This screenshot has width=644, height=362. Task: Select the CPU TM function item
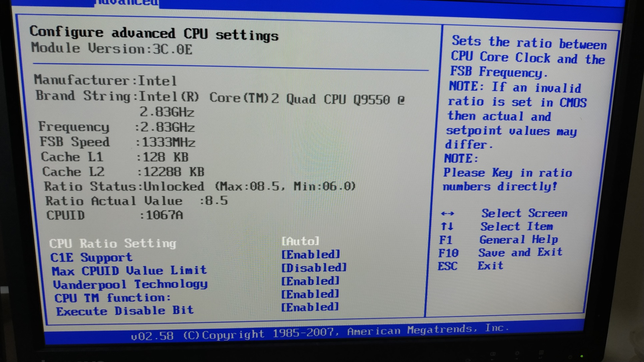pos(112,298)
